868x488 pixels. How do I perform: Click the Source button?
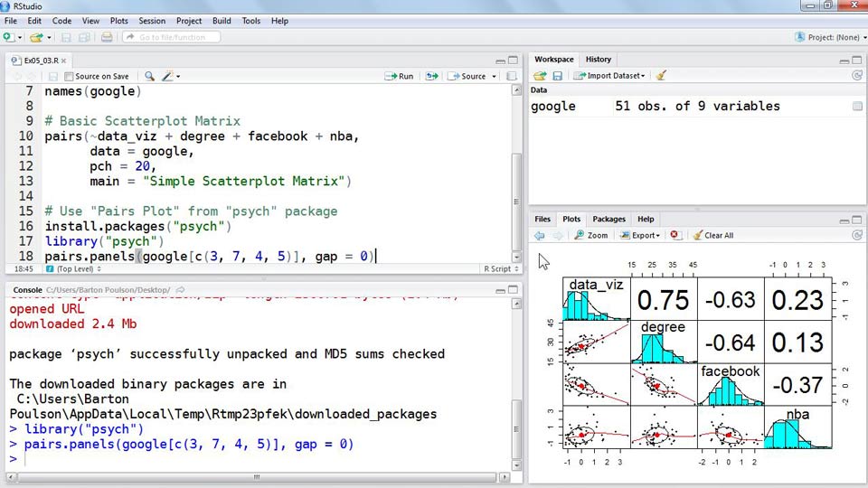pos(467,76)
